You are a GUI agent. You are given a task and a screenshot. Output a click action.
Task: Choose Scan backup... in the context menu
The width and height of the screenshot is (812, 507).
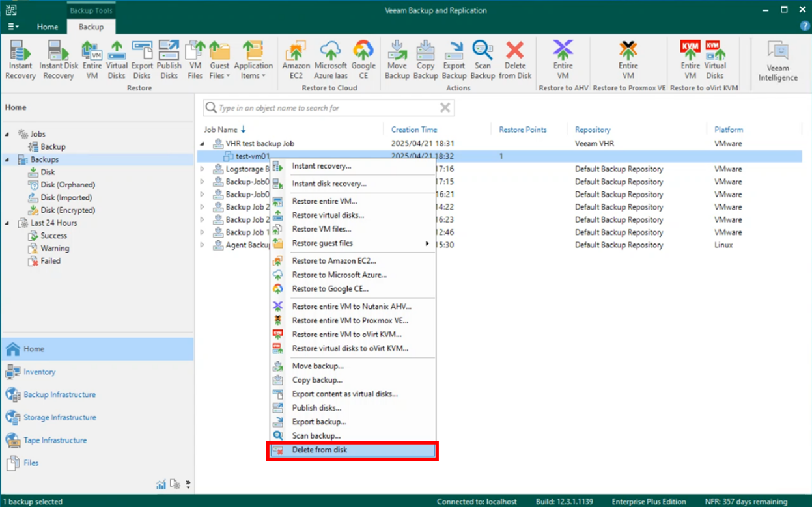point(352,436)
